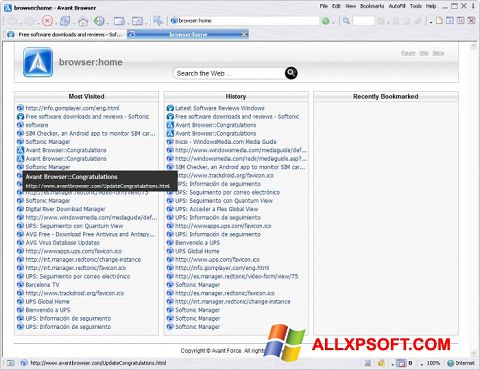The height and width of the screenshot is (370, 480).
Task: Open Barcelona TV's neighbor http://wwwapps.ups.com/favicon.ico in Most Visited
Action: (74, 251)
